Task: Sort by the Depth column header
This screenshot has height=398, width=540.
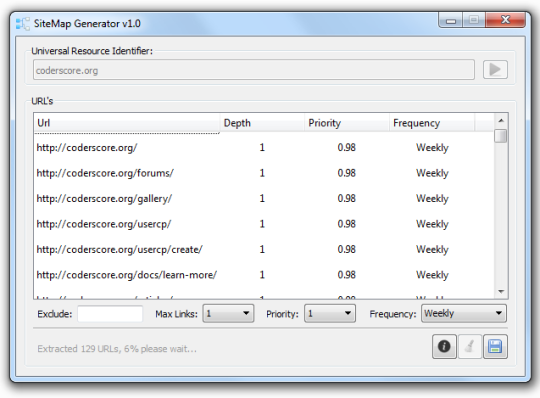Action: tap(262, 123)
